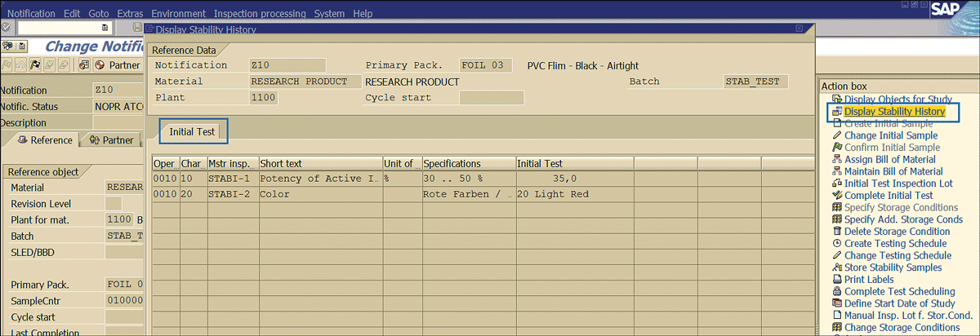980x336 pixels.
Task: Click the Store Stability Samples icon
Action: (x=837, y=267)
